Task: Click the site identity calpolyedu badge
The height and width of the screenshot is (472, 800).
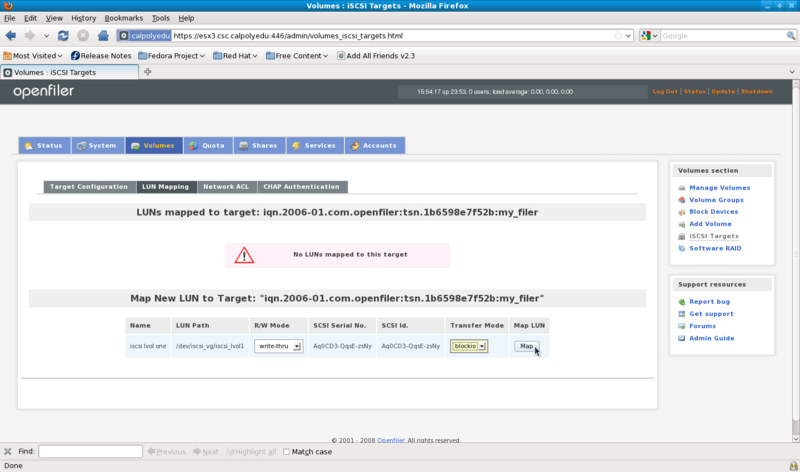Action: pos(144,36)
